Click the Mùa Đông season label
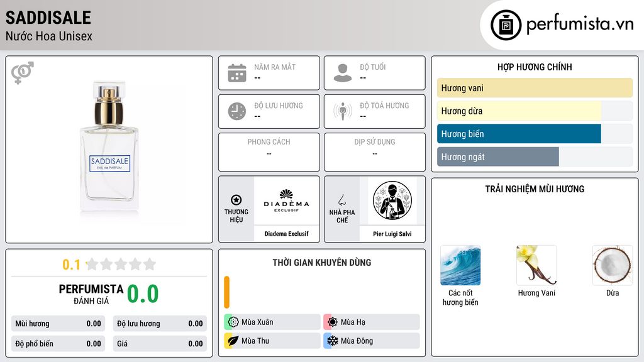Image resolution: width=644 pixels, height=362 pixels. 357,341
